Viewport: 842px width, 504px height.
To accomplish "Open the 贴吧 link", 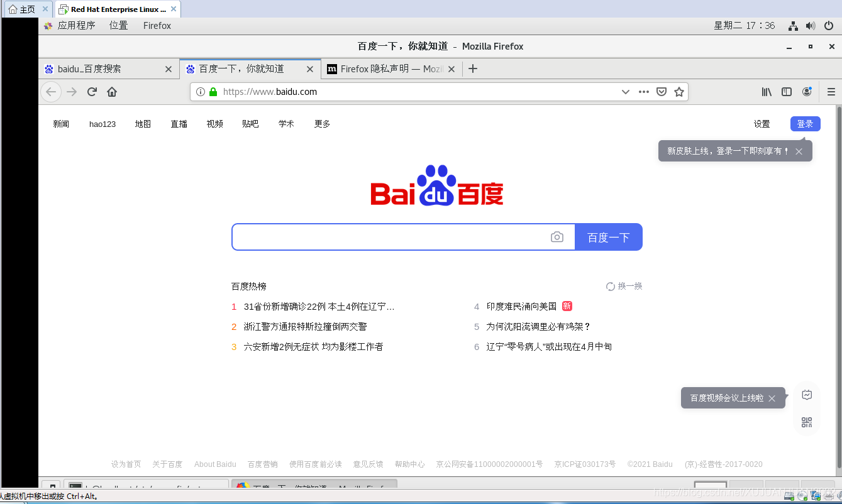I will 250,124.
